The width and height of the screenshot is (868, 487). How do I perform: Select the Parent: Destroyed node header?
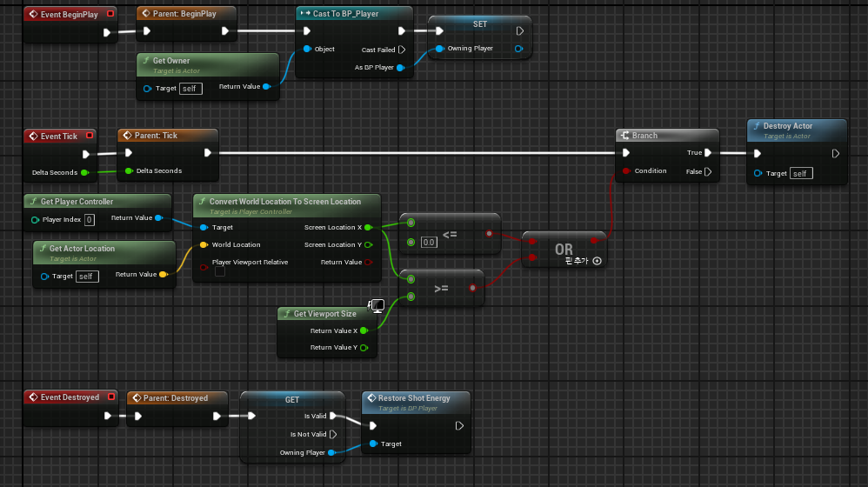[x=177, y=398]
